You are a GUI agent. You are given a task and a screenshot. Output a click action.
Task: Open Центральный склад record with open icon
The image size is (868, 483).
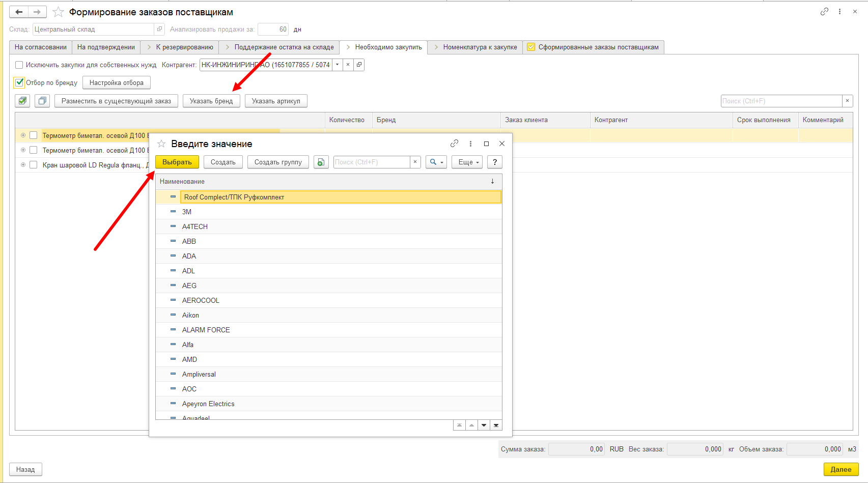[159, 29]
